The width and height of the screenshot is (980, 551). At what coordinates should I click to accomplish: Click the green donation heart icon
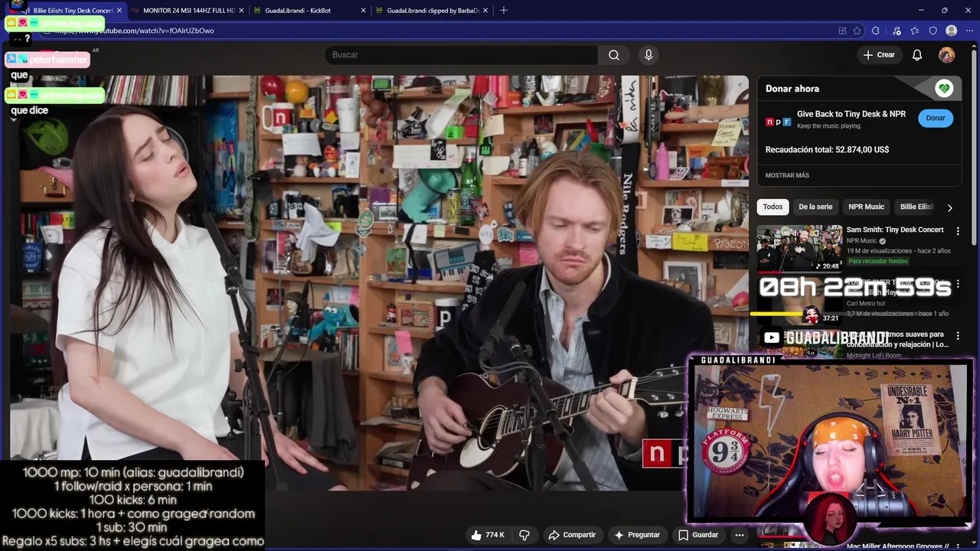(x=944, y=89)
